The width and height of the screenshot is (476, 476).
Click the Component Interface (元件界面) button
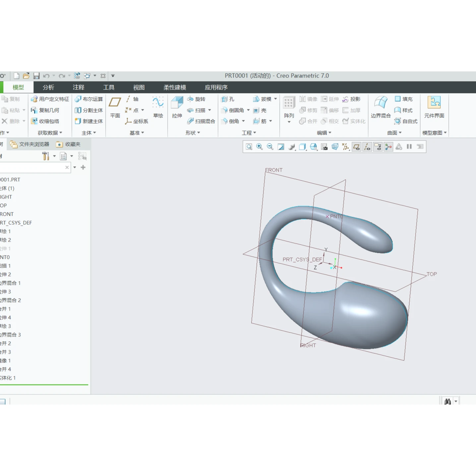[434, 107]
